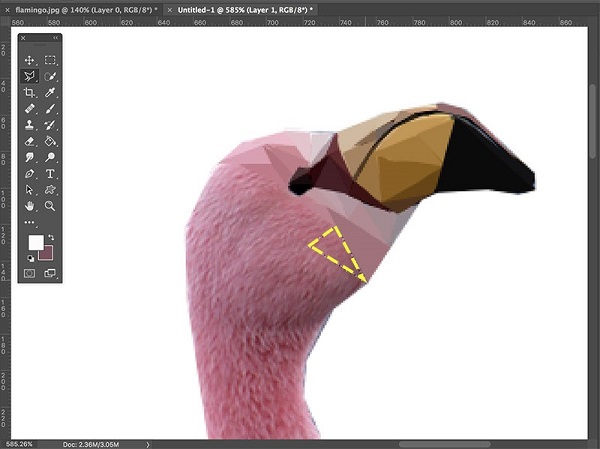Reset to default foreground and background colors
Viewport: 600px width, 449px height.
point(31,259)
